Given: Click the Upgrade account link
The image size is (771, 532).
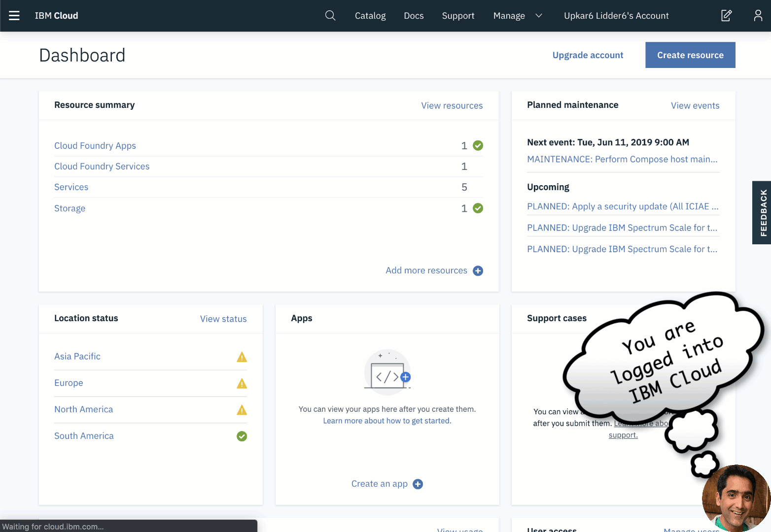Looking at the screenshot, I should (x=588, y=55).
